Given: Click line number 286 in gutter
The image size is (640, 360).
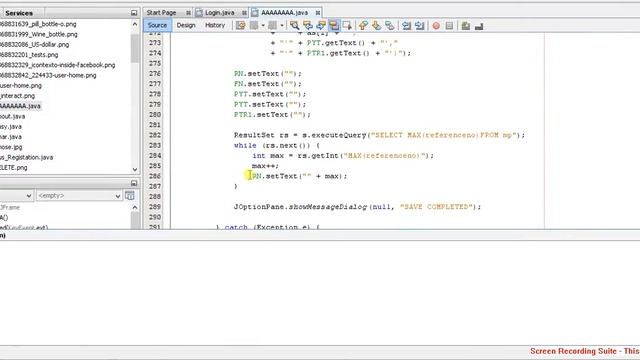Looking at the screenshot, I should [155, 176].
